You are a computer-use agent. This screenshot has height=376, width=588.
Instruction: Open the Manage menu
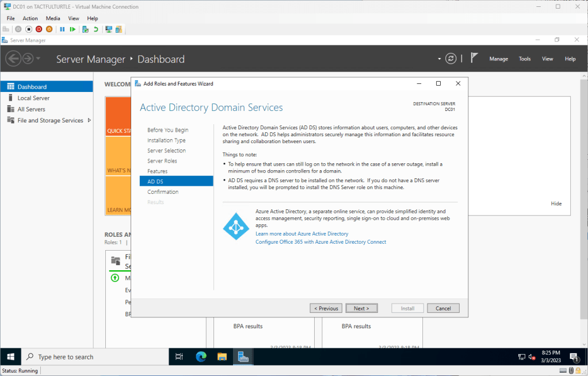[x=498, y=59]
